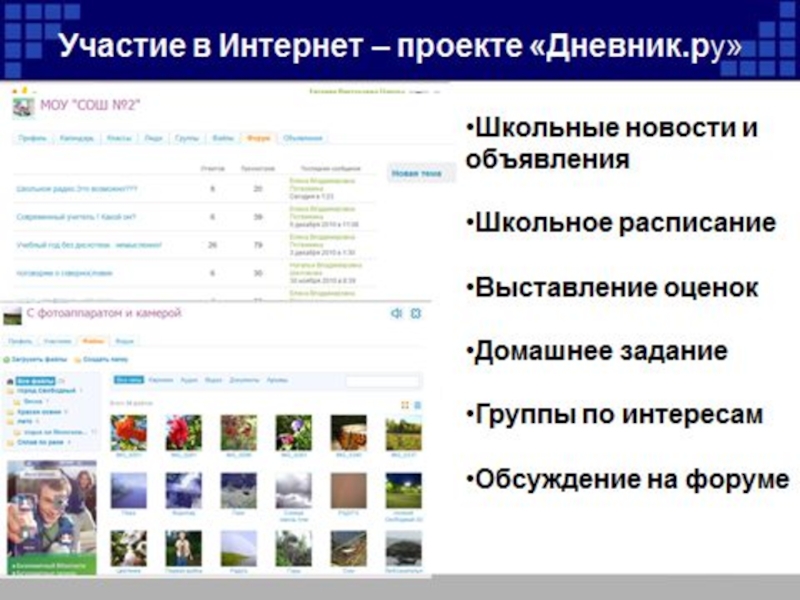Viewport: 800px width, 600px height.
Task: Open the Группы tab
Action: click(x=187, y=138)
